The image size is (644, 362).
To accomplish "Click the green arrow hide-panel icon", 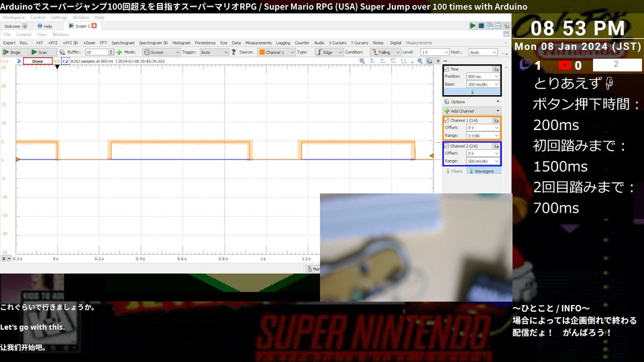I will tap(445, 61).
